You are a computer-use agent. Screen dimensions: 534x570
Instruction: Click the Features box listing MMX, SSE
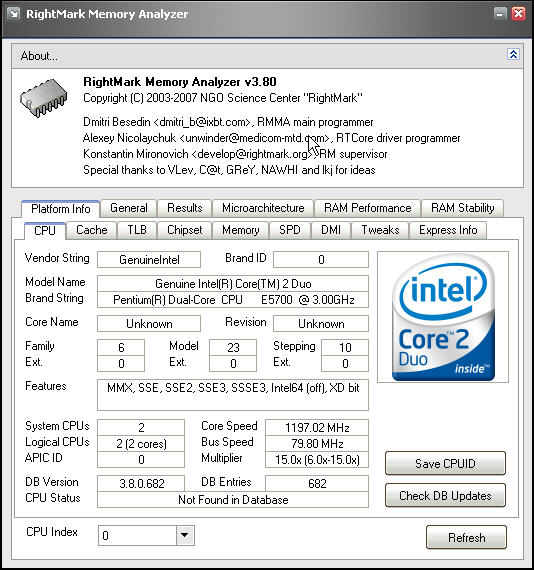click(x=233, y=395)
